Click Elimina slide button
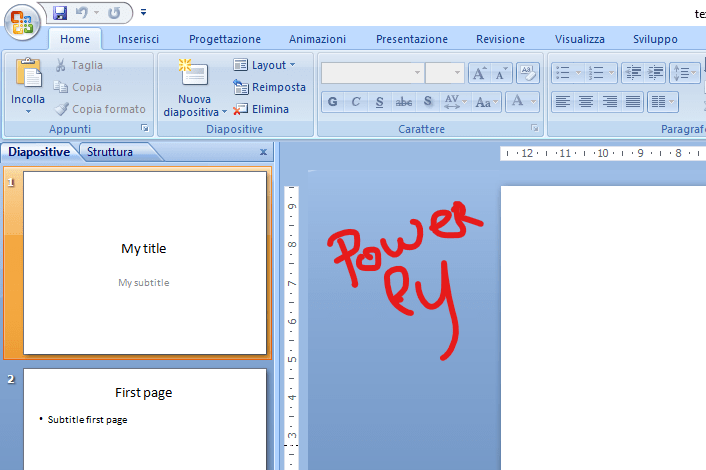Image resolution: width=706 pixels, height=470 pixels. pos(261,109)
